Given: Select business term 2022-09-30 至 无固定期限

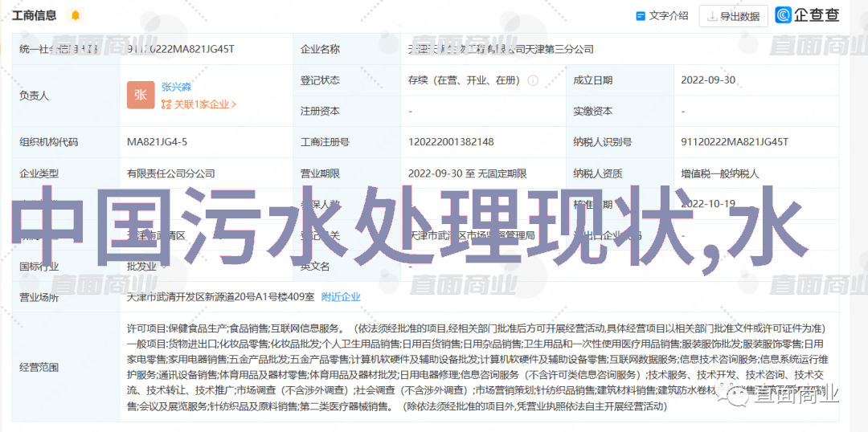Looking at the screenshot, I should click(467, 173).
